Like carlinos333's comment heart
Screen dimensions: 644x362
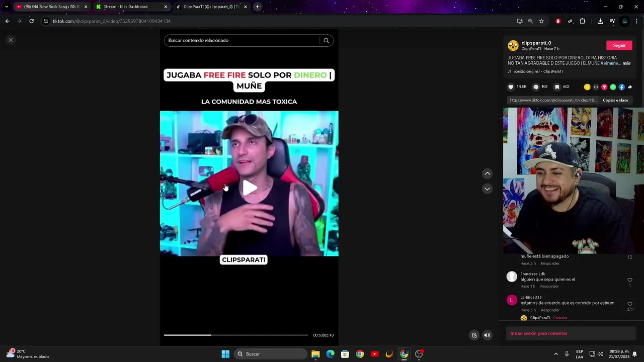pyautogui.click(x=629, y=304)
